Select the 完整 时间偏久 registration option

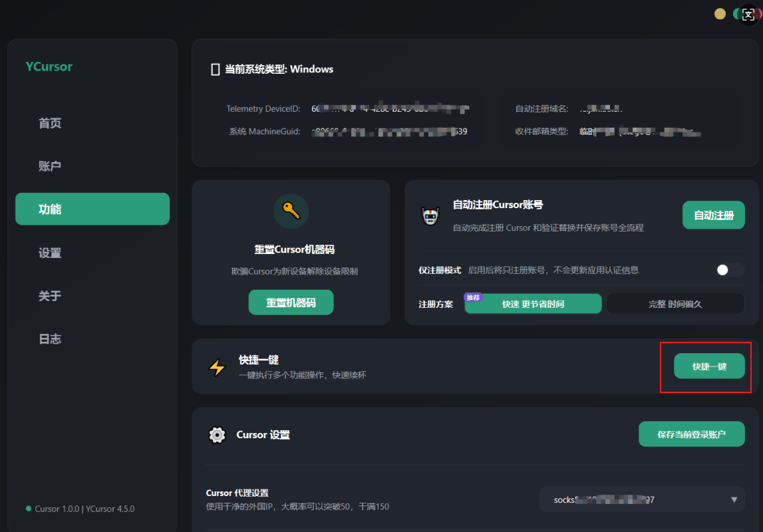click(675, 304)
